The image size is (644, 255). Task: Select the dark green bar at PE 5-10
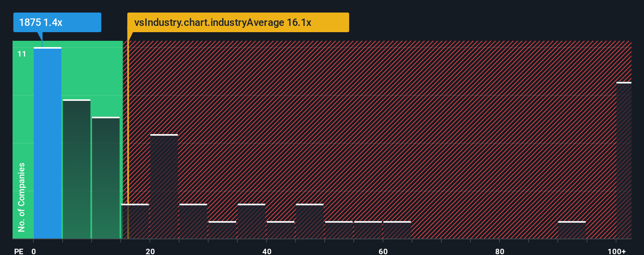tap(77, 169)
